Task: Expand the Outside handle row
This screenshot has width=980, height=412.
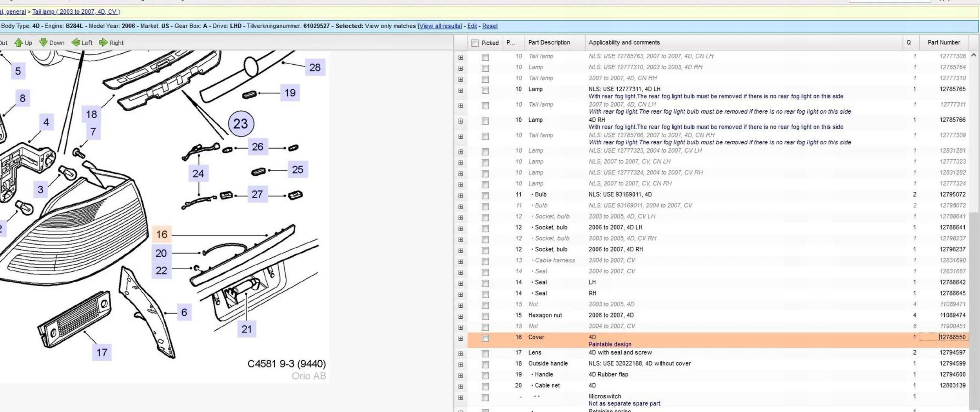Action: (x=461, y=365)
